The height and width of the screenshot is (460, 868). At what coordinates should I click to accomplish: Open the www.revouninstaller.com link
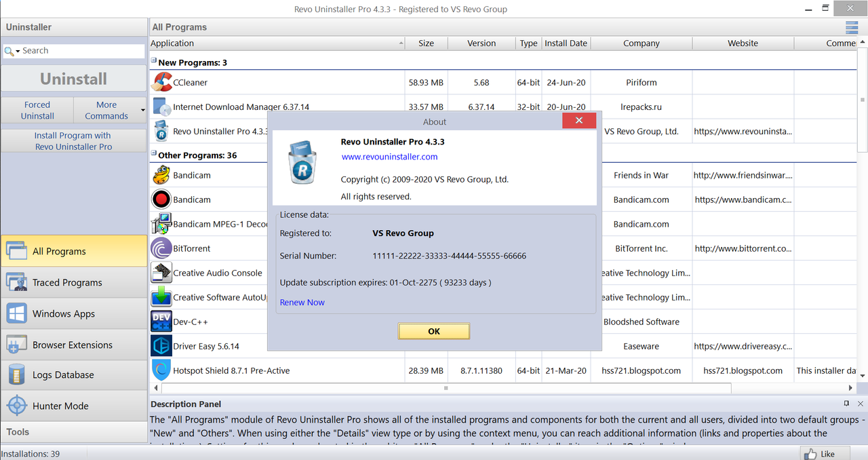point(389,157)
